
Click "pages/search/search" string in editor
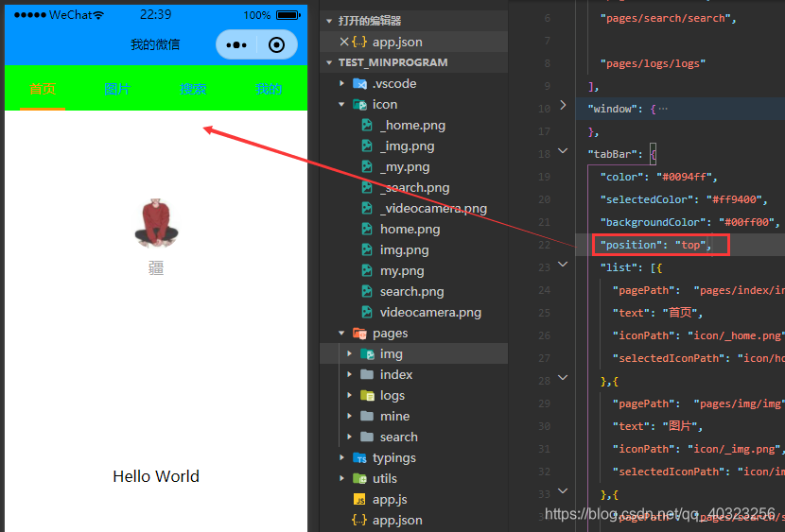coord(665,19)
